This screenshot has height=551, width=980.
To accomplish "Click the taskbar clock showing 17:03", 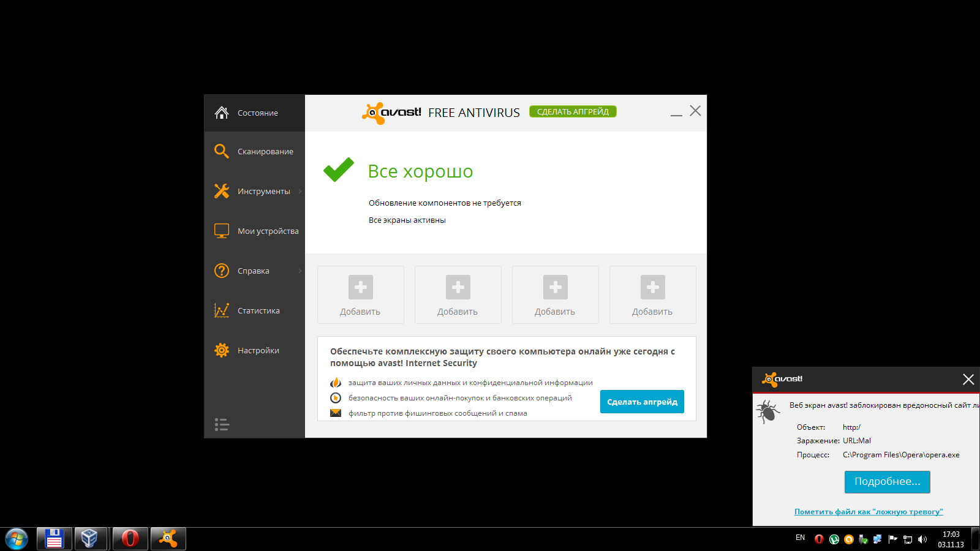I will pyautogui.click(x=951, y=539).
